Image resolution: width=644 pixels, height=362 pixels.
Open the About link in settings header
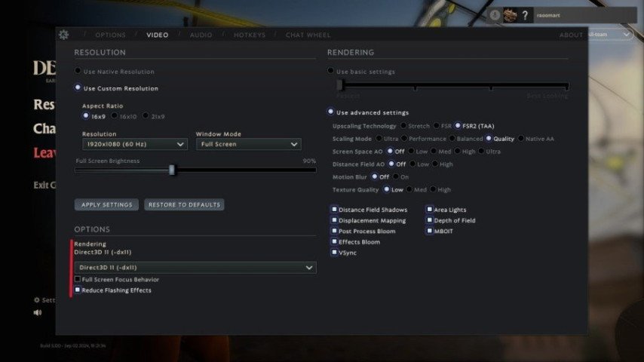click(571, 35)
